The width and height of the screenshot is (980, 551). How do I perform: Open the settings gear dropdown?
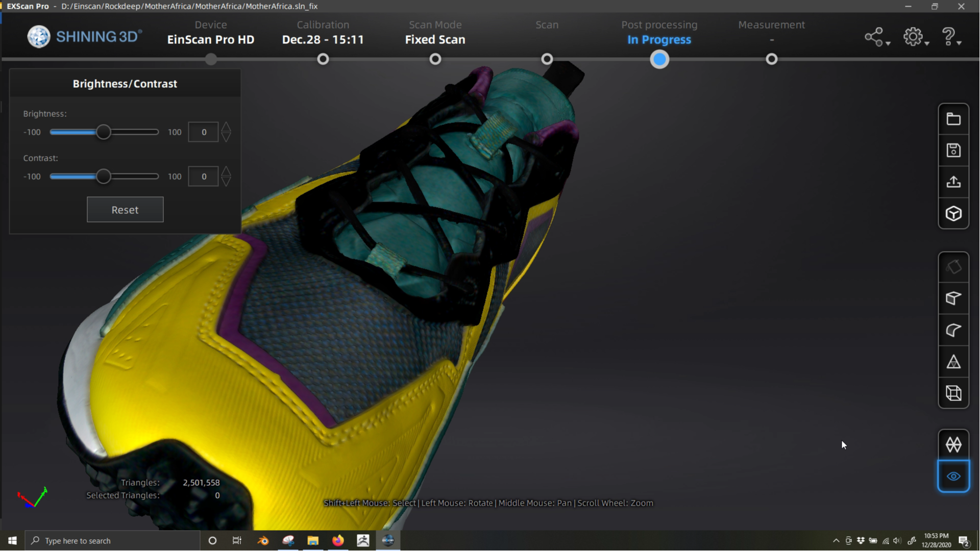[916, 37]
